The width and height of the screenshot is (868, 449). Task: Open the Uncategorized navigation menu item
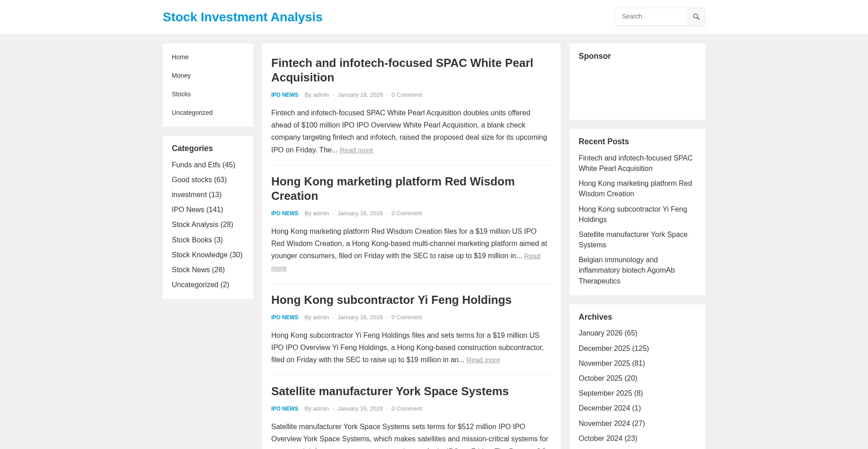192,113
